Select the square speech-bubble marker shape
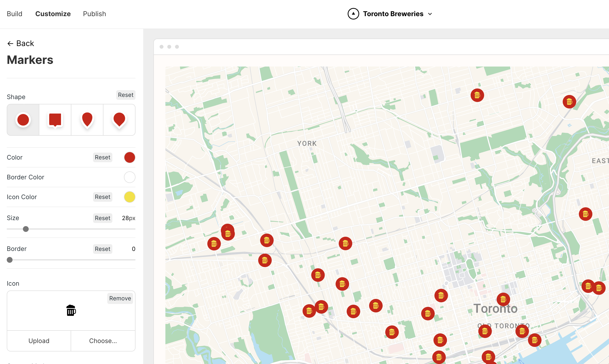Screen dimensions: 609x364 (55, 120)
